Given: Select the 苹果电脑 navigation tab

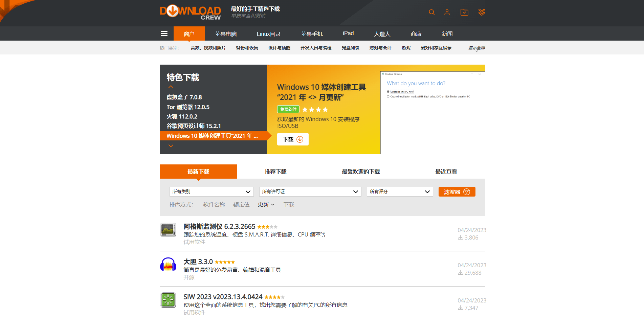Looking at the screenshot, I should [x=226, y=33].
